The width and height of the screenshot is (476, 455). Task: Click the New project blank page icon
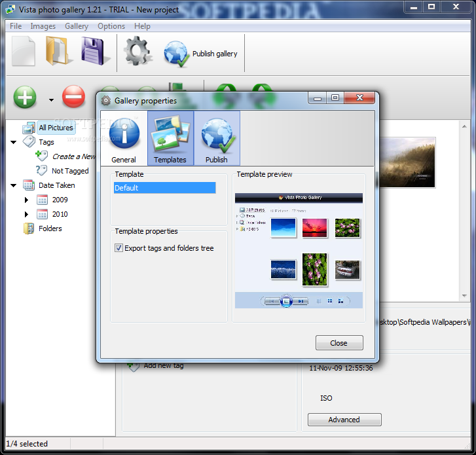(24, 50)
